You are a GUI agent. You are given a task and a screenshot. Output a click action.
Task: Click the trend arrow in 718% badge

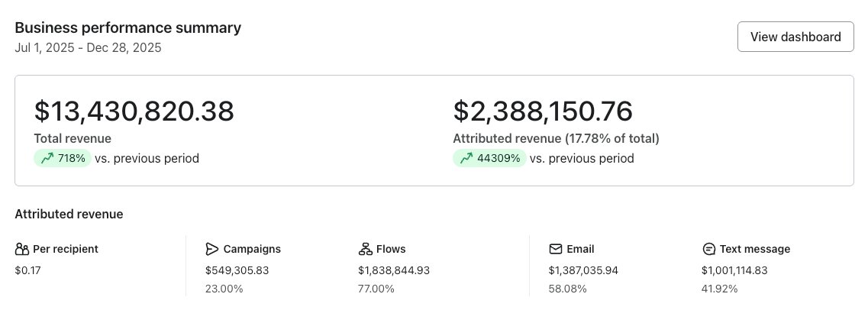(47, 159)
